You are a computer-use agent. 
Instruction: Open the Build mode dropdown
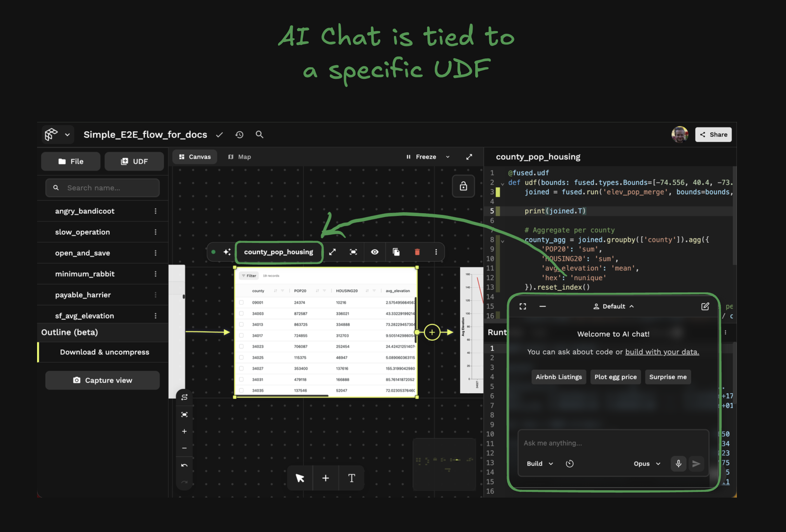click(x=538, y=463)
